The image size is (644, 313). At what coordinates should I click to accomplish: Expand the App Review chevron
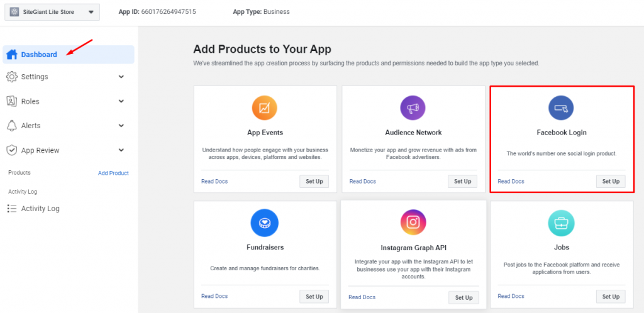(121, 150)
